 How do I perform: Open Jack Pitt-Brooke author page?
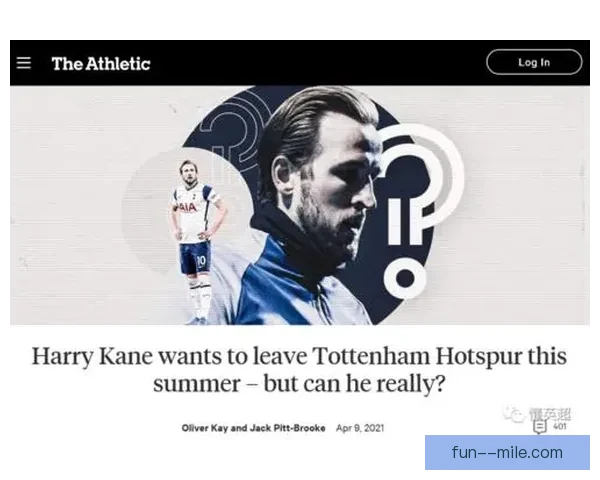(287, 428)
